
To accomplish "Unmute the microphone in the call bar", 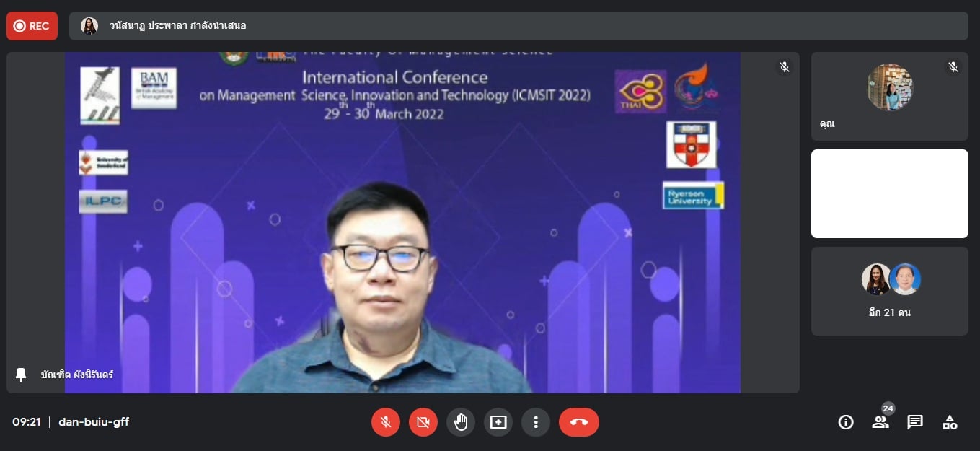I will 386,422.
